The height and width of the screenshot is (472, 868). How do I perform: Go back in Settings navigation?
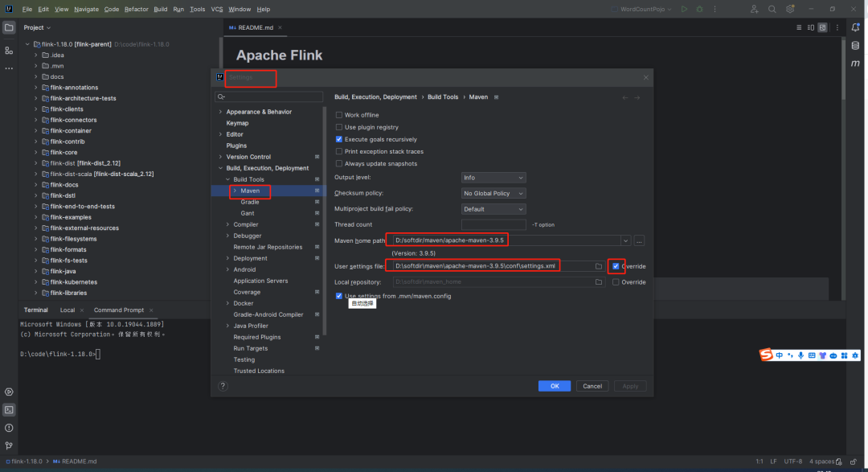[x=625, y=97]
